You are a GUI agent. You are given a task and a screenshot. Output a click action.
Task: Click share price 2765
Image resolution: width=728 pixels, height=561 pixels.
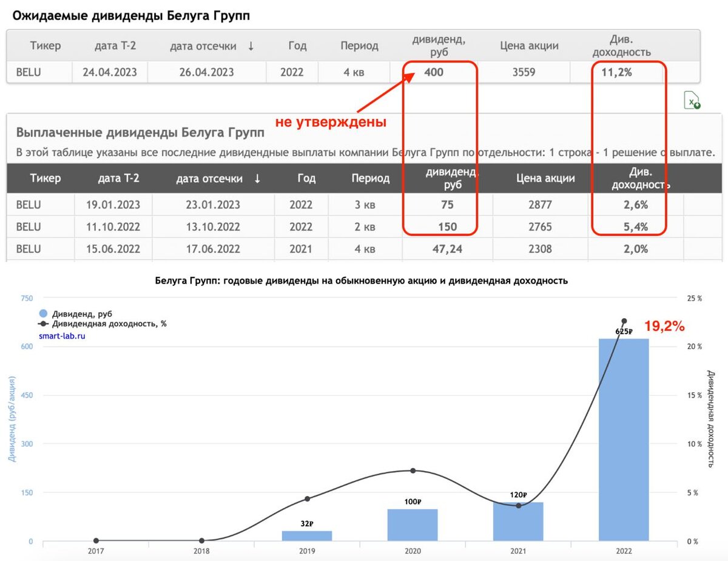pyautogui.click(x=540, y=227)
